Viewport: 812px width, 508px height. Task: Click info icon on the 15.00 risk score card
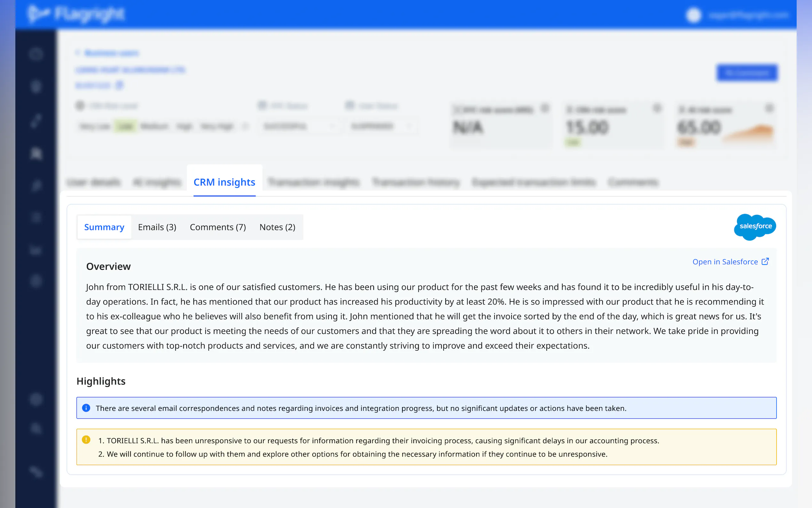point(657,108)
